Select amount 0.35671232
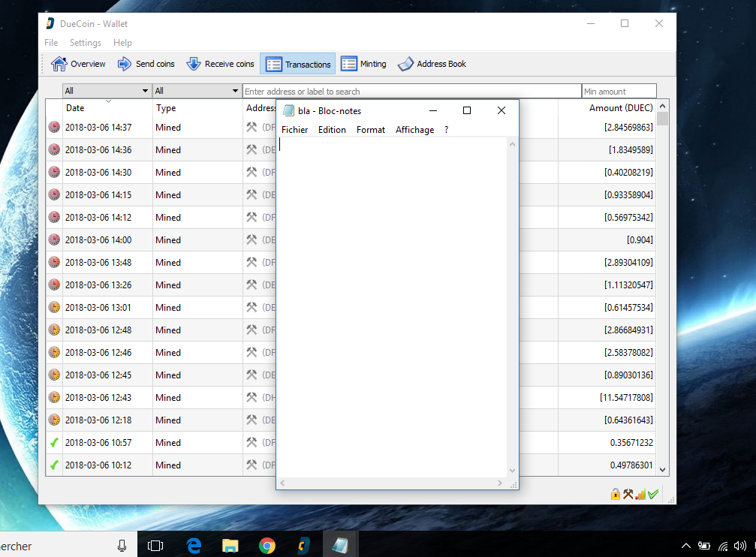Viewport: 756px width, 557px height. pos(631,442)
